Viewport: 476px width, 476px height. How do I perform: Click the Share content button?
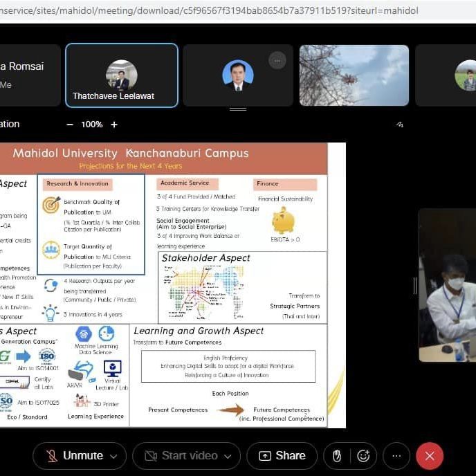click(282, 456)
